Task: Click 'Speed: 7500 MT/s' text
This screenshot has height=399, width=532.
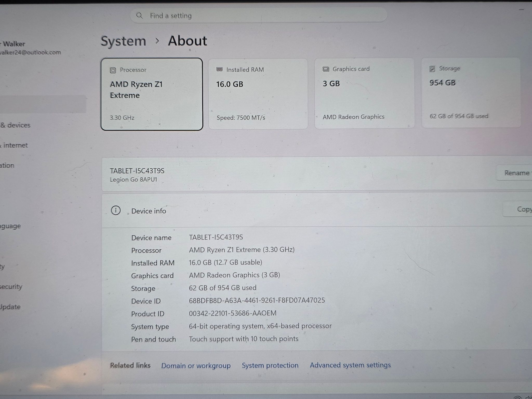Action: coord(241,118)
